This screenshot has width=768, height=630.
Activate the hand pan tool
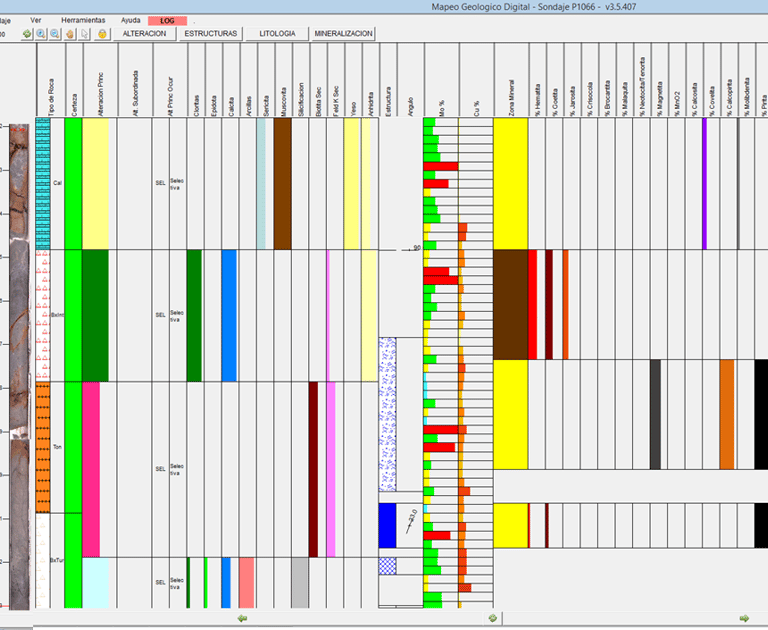70,34
